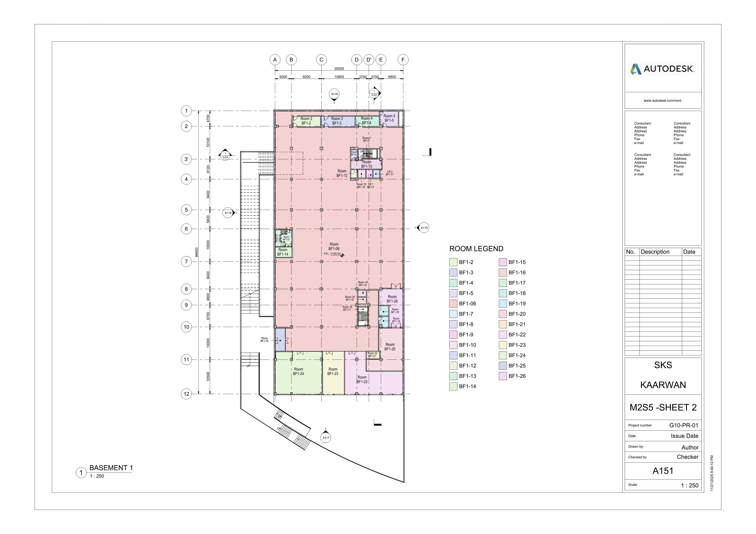Click the BF1-25 legend color swatch

(x=503, y=366)
